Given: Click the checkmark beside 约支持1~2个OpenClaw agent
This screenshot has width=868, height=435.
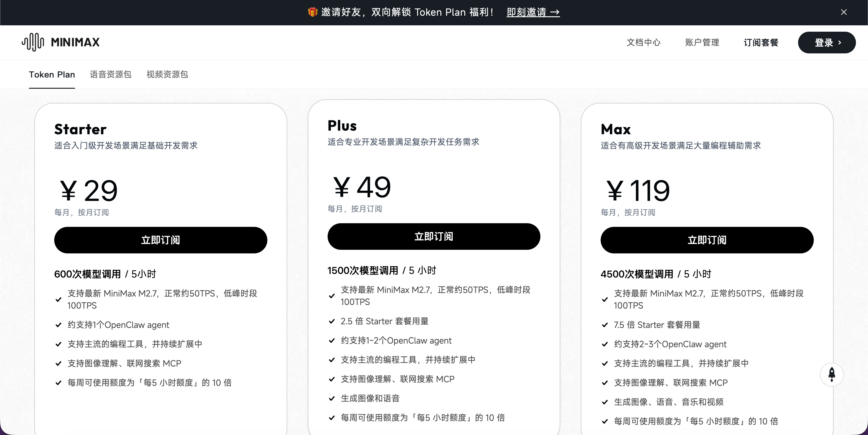Looking at the screenshot, I should click(332, 341).
